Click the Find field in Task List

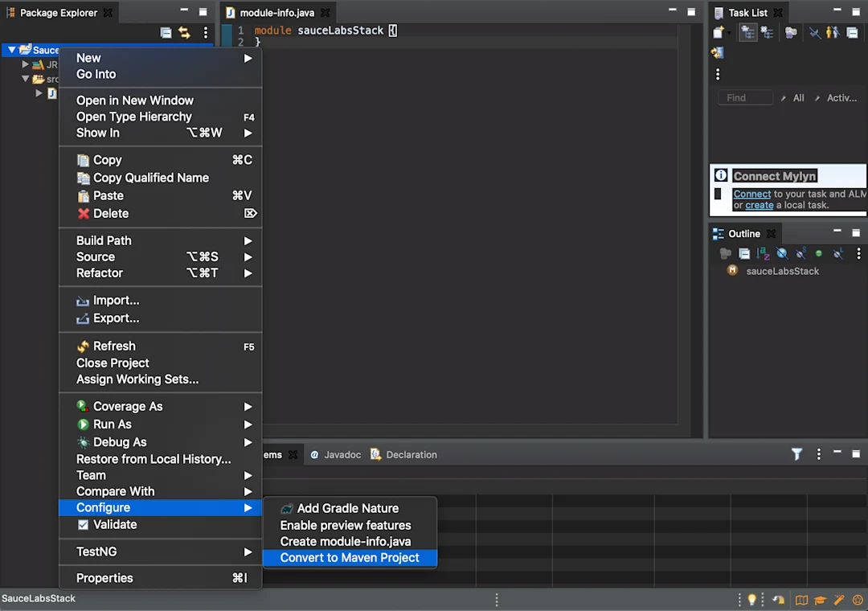(x=745, y=97)
